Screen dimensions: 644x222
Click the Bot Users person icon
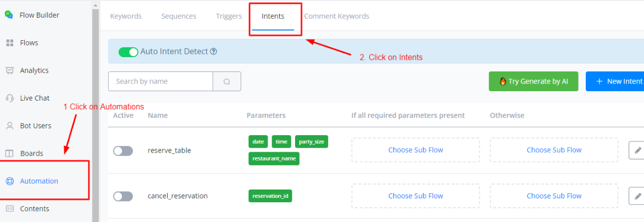tap(9, 126)
